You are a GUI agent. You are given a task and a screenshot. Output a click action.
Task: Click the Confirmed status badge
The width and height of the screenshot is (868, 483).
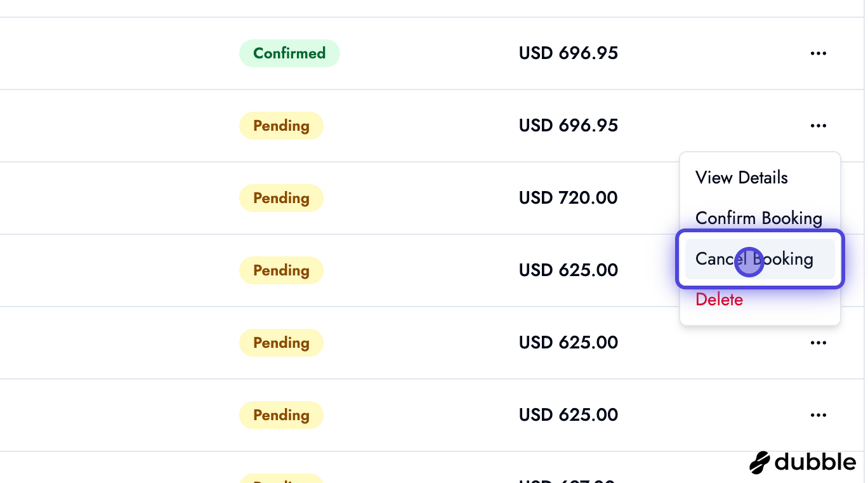coord(289,53)
